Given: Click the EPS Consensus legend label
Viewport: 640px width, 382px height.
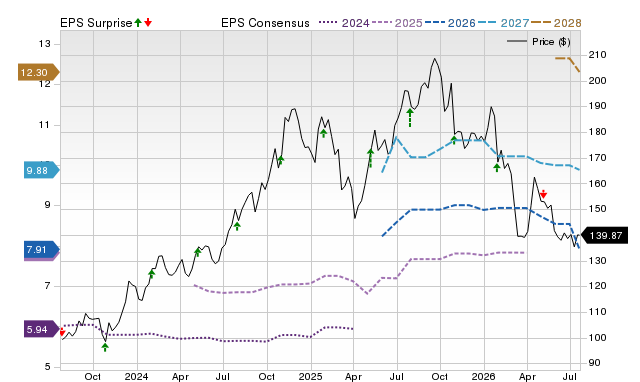Looking at the screenshot, I should coord(265,23).
